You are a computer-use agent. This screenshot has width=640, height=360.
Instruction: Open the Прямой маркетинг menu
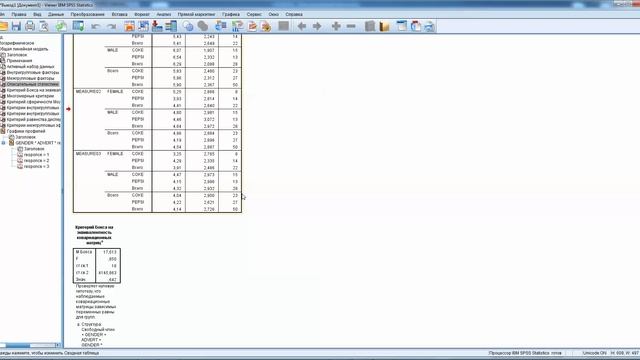[196, 14]
